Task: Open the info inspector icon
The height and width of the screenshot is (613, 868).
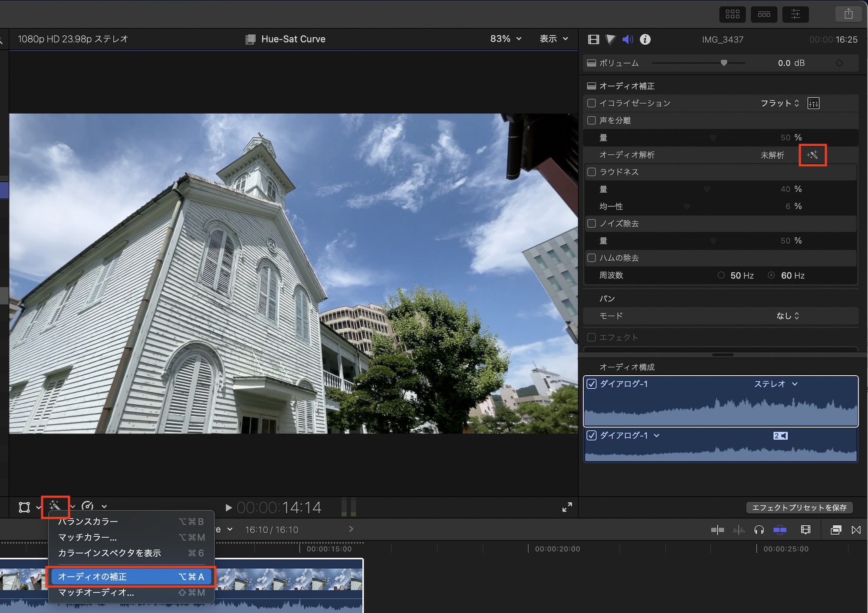Action: pyautogui.click(x=645, y=39)
